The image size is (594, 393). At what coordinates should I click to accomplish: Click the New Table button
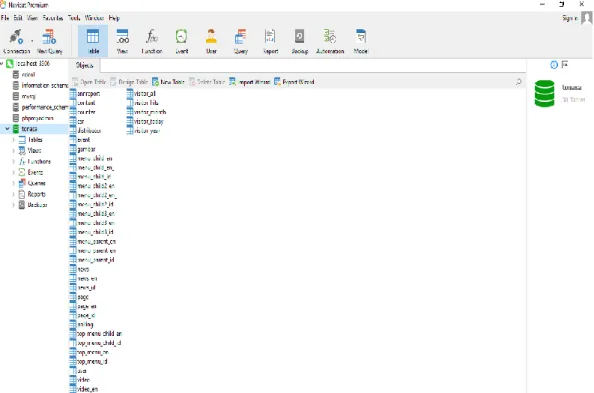click(x=168, y=81)
